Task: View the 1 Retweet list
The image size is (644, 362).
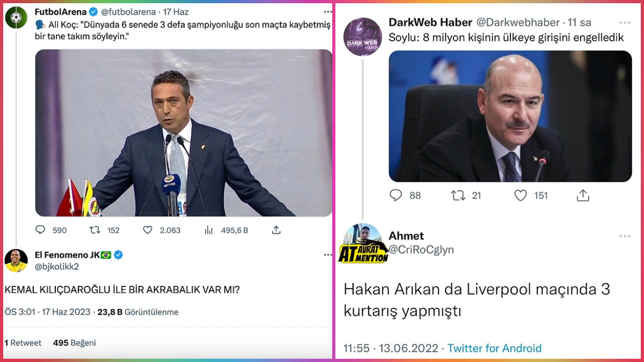Action: click(x=23, y=343)
